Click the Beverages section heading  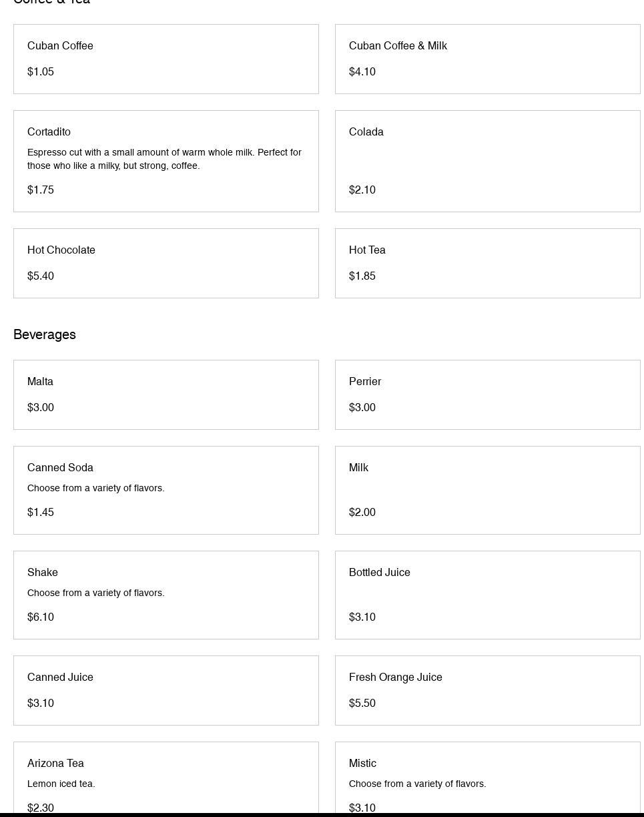pos(45,334)
